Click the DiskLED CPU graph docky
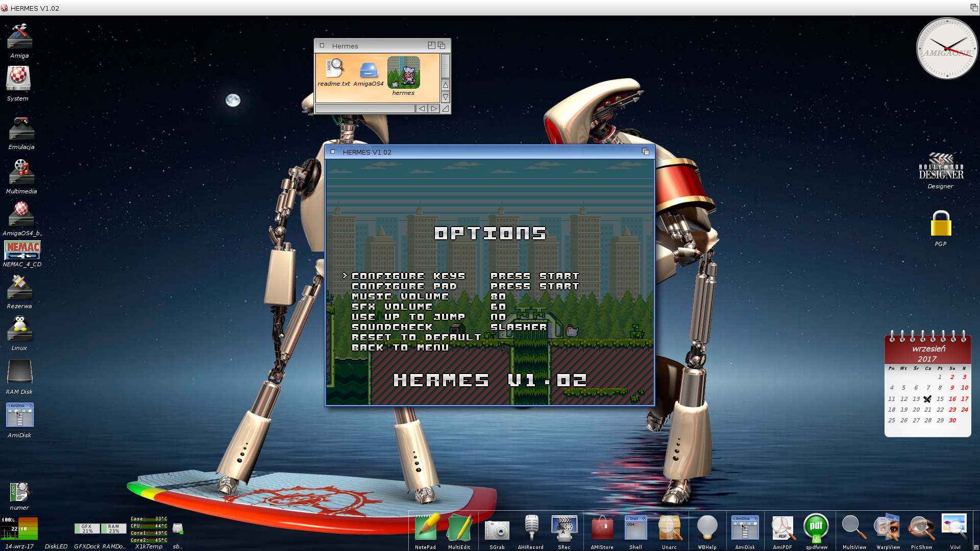The width and height of the screenshot is (980, 551). [x=19, y=528]
